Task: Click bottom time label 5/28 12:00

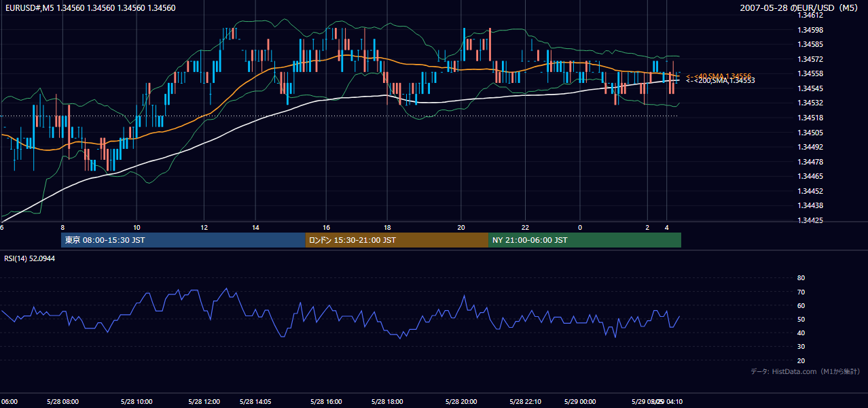Action: (x=204, y=402)
